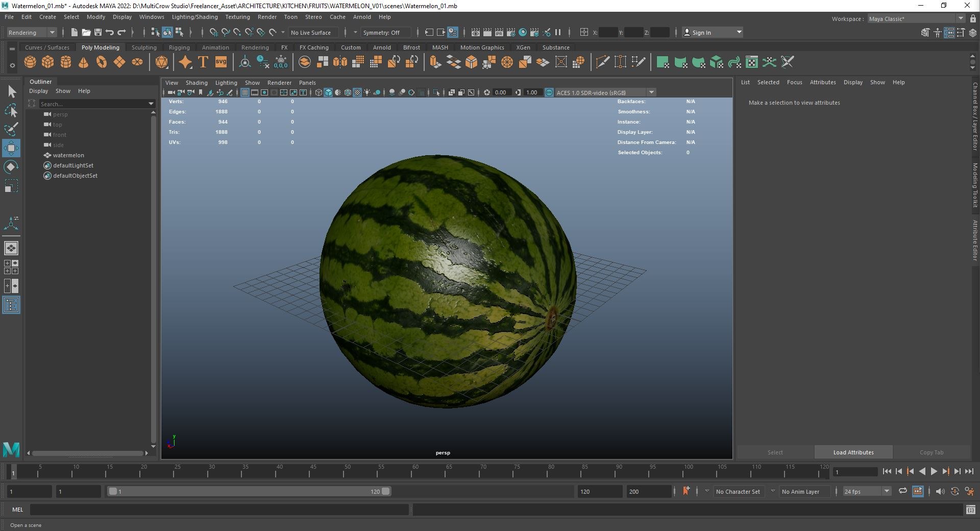This screenshot has height=531, width=980.
Task: Select the Lasso tool in Tool Box
Action: click(x=11, y=110)
